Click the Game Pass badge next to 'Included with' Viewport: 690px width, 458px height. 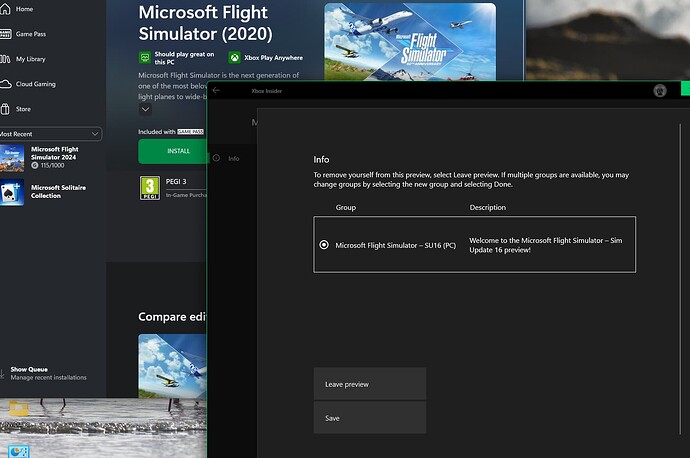click(x=190, y=132)
